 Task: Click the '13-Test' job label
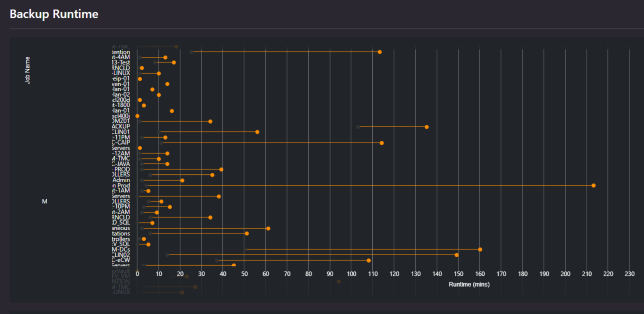point(121,62)
